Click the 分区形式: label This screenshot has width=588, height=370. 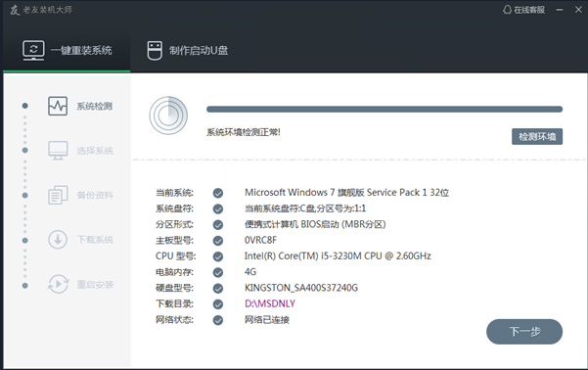[x=174, y=225]
